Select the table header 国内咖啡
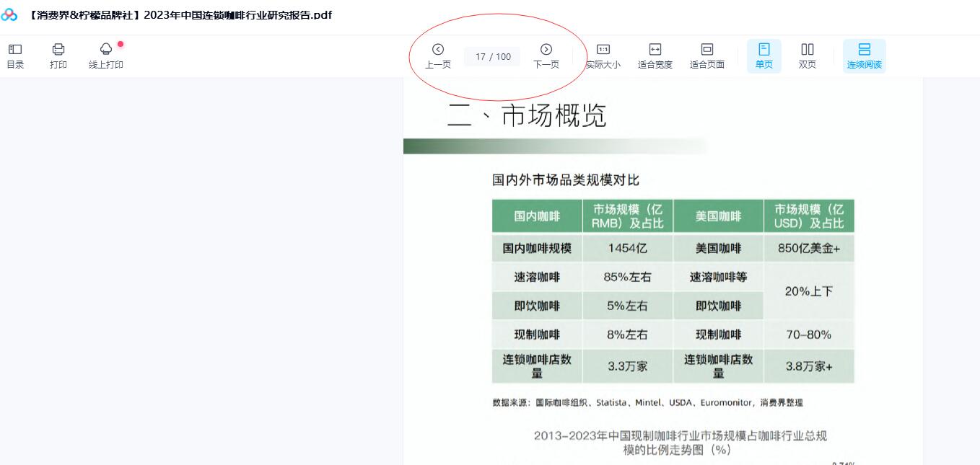Image resolution: width=980 pixels, height=465 pixels. pos(536,216)
